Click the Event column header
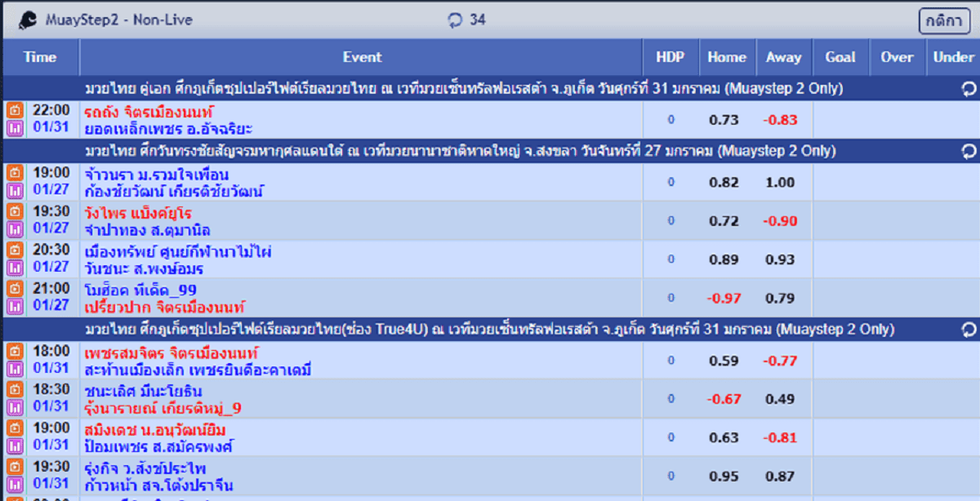This screenshot has width=980, height=501. (362, 57)
